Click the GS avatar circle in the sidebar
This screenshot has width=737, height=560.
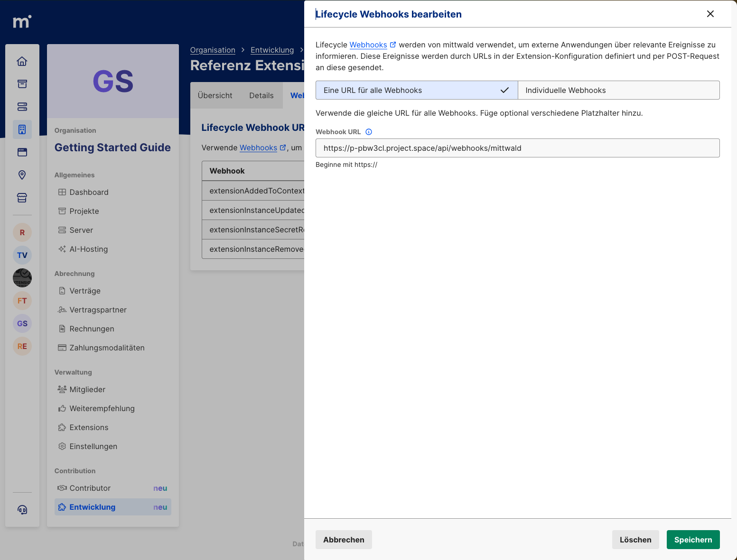click(x=22, y=323)
